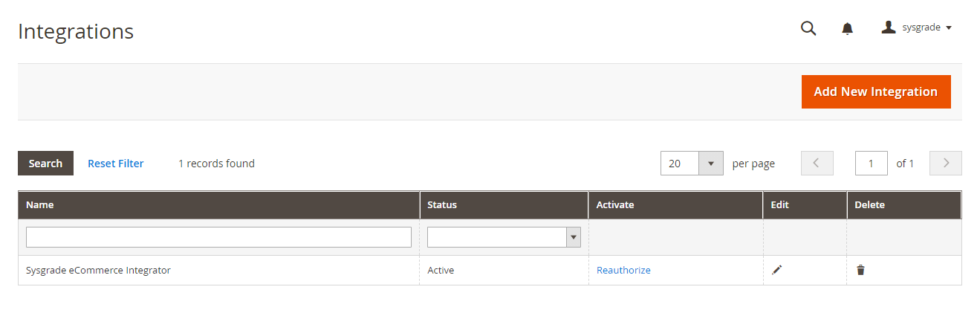Click the Reauthorize link
Viewport: 980px width, 310px height.
click(623, 270)
